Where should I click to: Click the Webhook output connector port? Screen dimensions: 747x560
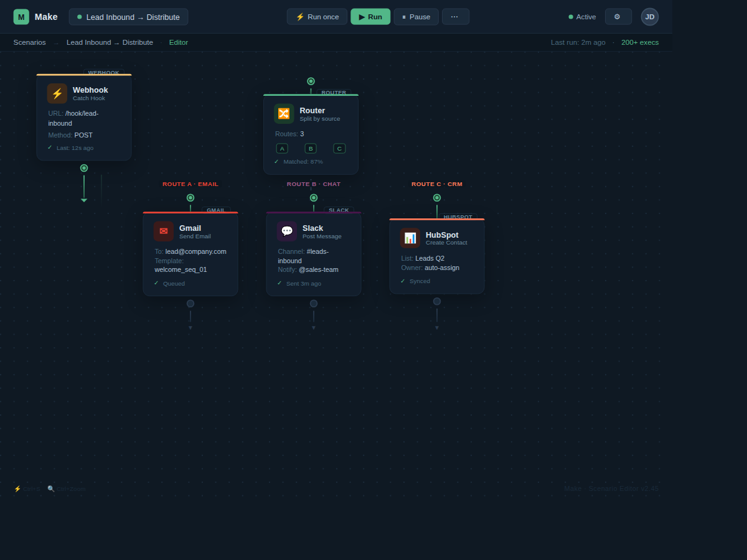[84, 168]
